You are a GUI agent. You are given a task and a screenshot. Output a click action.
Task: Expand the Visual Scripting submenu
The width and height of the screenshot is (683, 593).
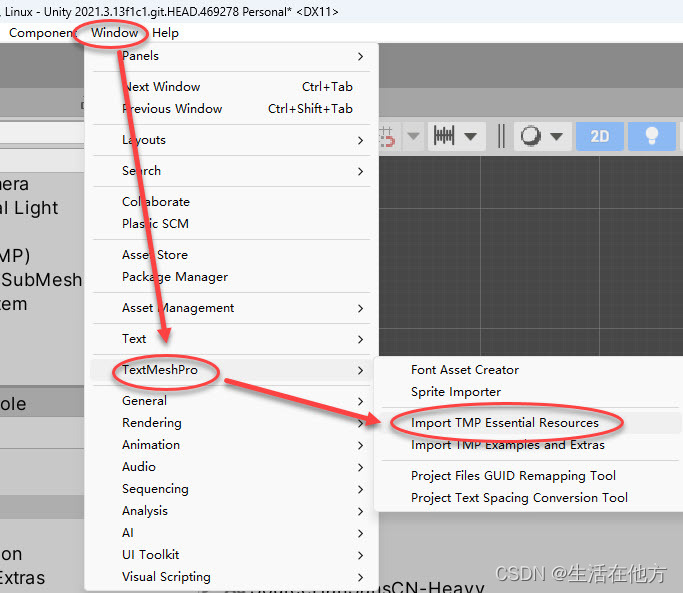[231, 577]
